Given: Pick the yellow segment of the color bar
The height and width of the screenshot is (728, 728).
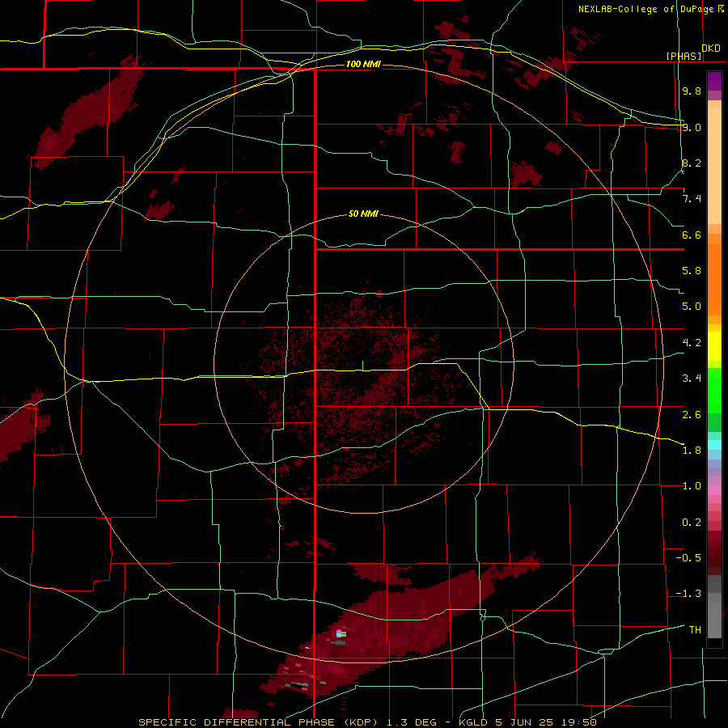Looking at the screenshot, I should point(714,346).
